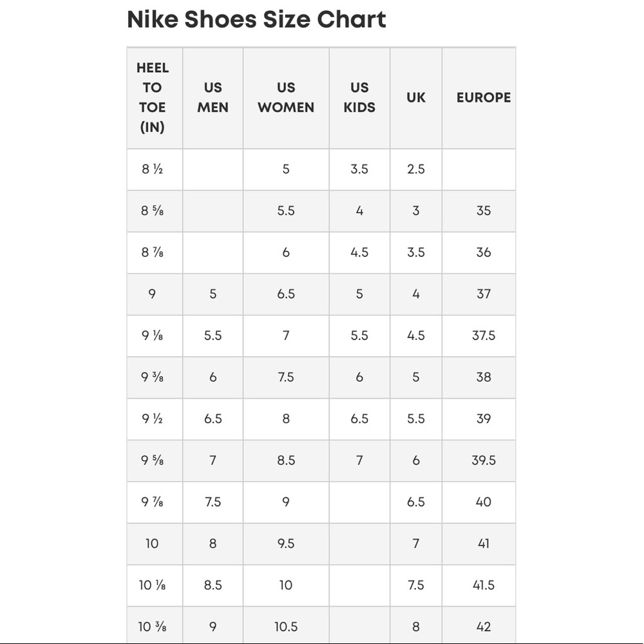The width and height of the screenshot is (644, 644).
Task: Click the US Men size 8.5 cell
Action: tap(213, 585)
